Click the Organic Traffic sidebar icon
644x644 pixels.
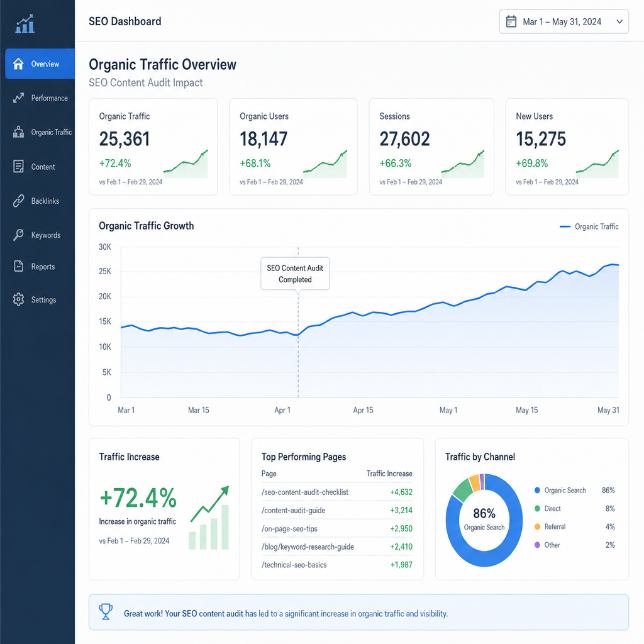point(18,132)
